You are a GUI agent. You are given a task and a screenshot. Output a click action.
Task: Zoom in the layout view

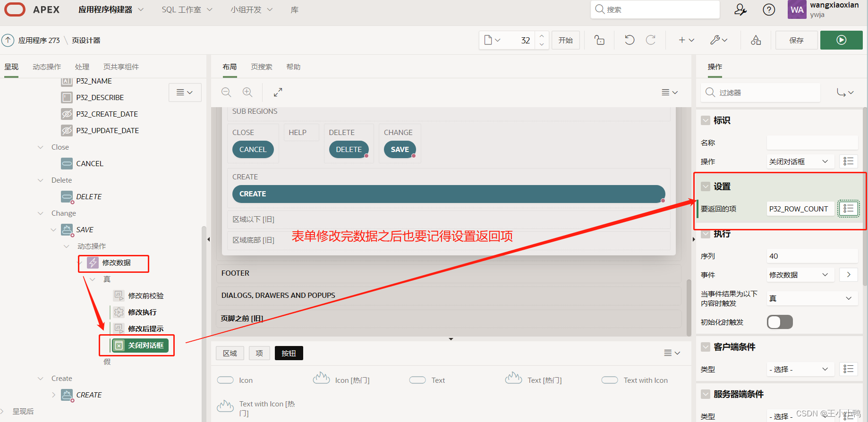(x=247, y=92)
